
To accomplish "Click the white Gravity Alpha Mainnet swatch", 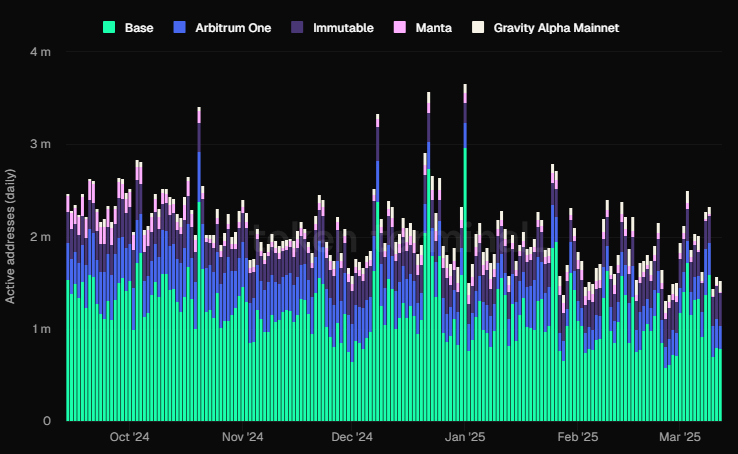I will (479, 27).
